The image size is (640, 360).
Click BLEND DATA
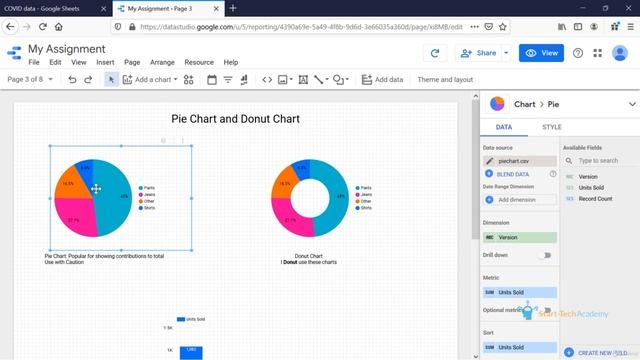(513, 174)
